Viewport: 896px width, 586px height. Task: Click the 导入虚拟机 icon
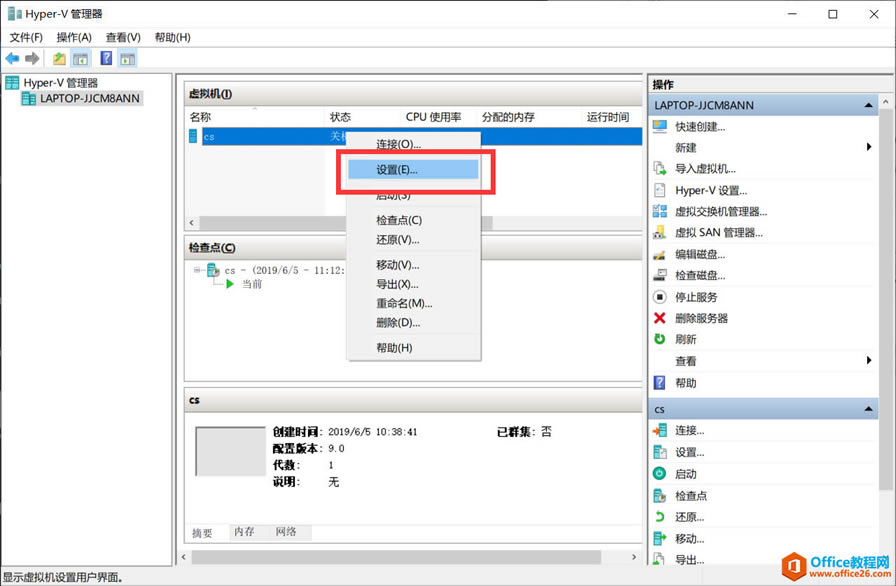[x=659, y=168]
